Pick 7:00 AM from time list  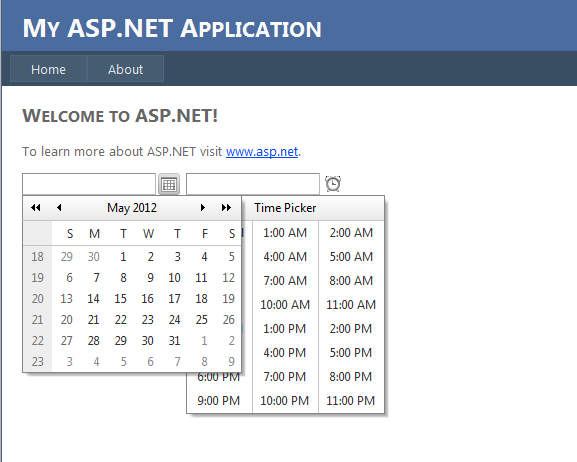[x=285, y=281]
